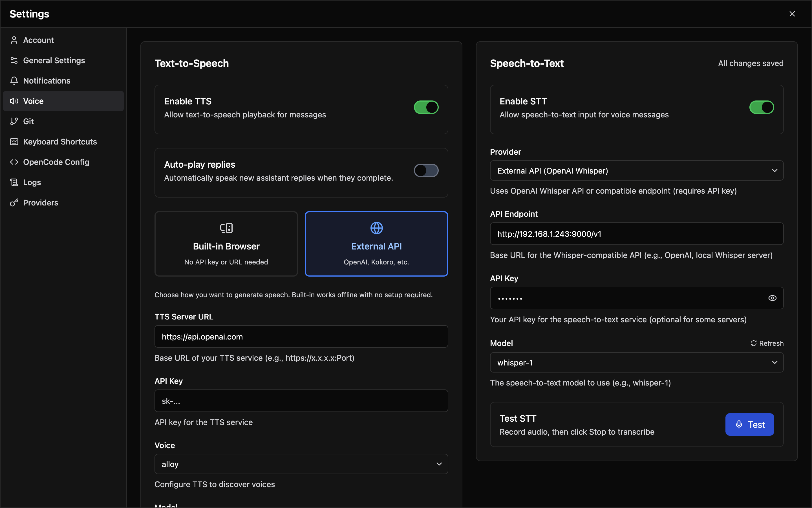
Task: Click the Account person icon in sidebar
Action: pyautogui.click(x=14, y=40)
